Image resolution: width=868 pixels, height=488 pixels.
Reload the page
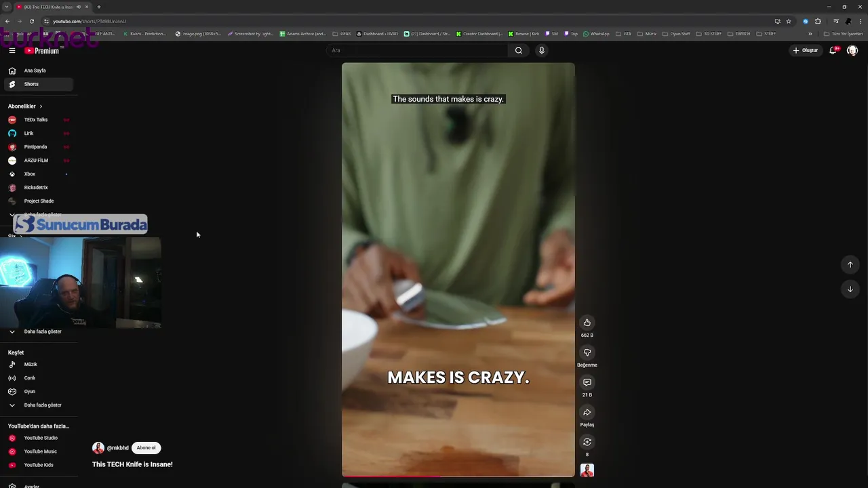pyautogui.click(x=31, y=21)
